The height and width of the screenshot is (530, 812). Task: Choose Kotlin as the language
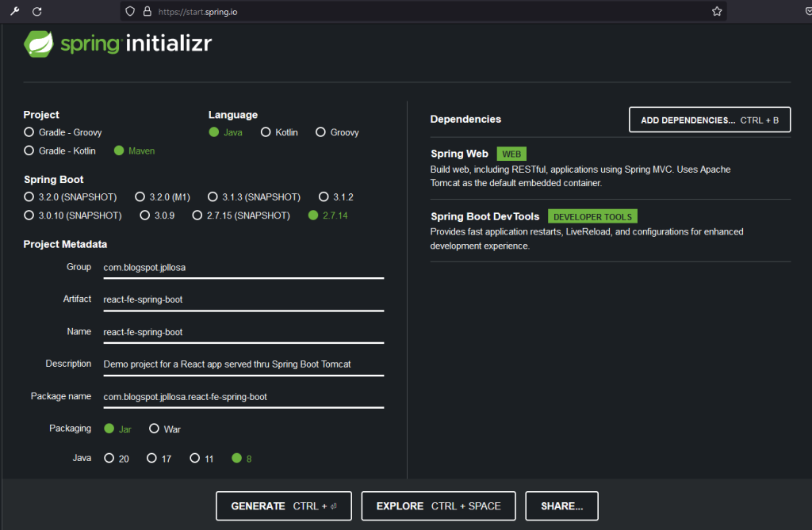pyautogui.click(x=266, y=132)
